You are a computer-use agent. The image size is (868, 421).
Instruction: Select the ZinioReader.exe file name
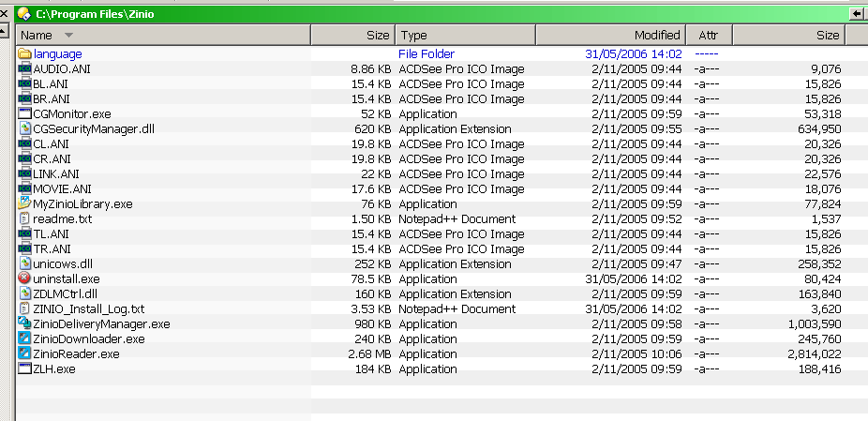76,353
